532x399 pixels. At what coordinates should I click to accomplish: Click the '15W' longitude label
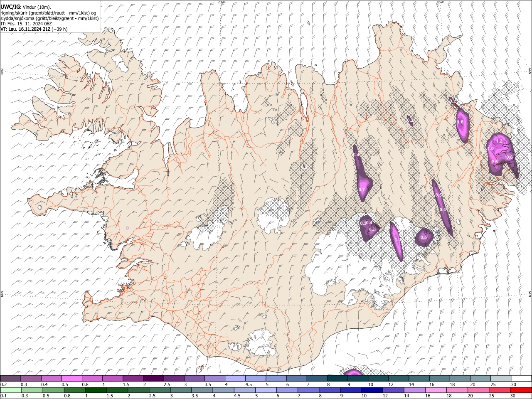(x=440, y=2)
